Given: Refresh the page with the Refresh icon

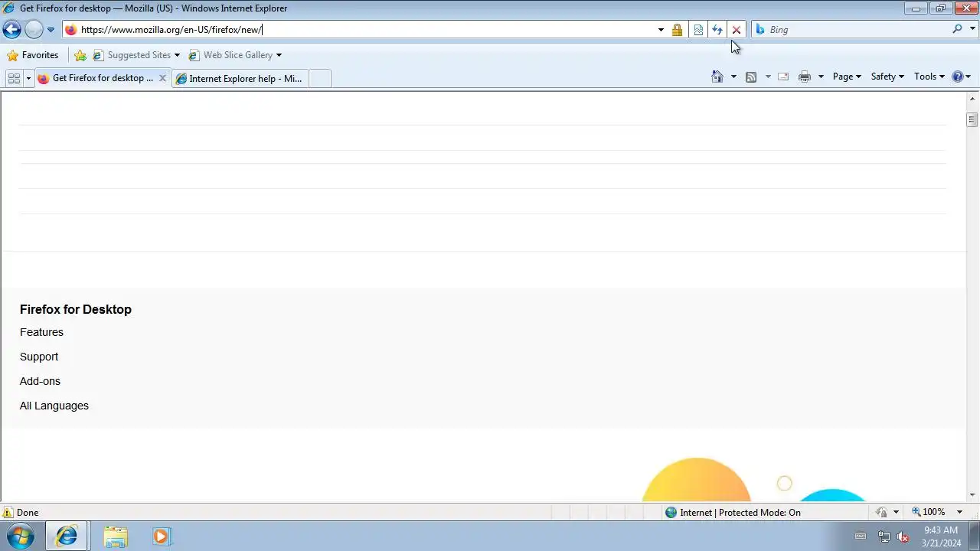Looking at the screenshot, I should pos(717,30).
